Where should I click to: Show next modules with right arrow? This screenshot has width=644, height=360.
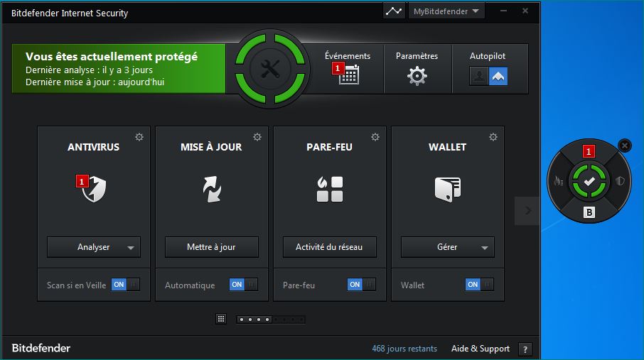coord(527,211)
